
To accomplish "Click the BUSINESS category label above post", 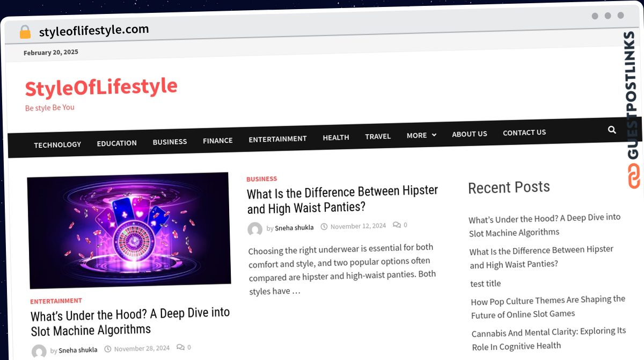I will pos(262,179).
